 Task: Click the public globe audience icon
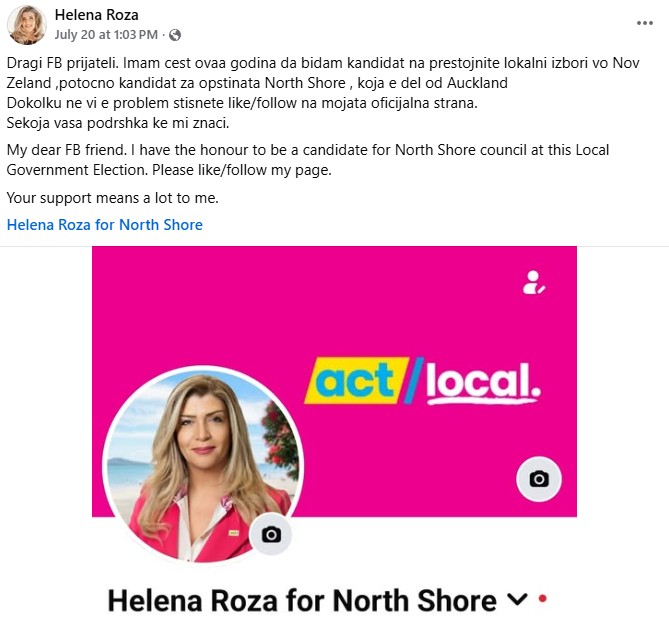pyautogui.click(x=175, y=35)
